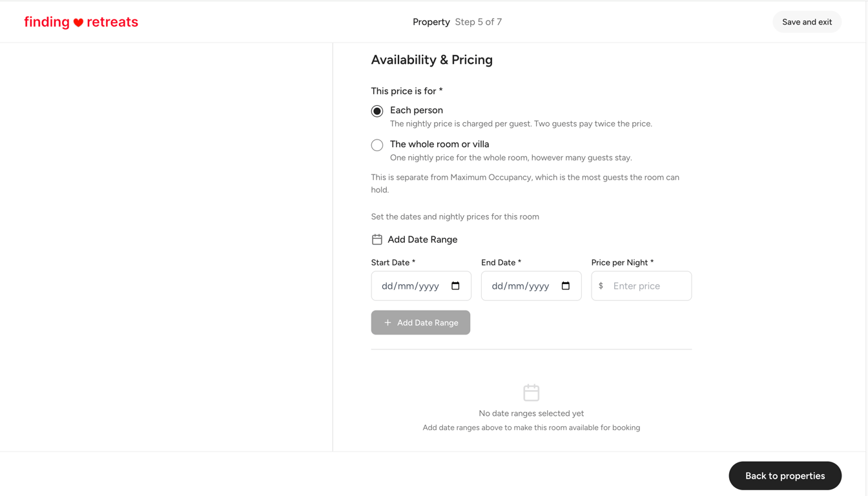Click The whole room or villa label text
This screenshot has width=868, height=496.
440,144
